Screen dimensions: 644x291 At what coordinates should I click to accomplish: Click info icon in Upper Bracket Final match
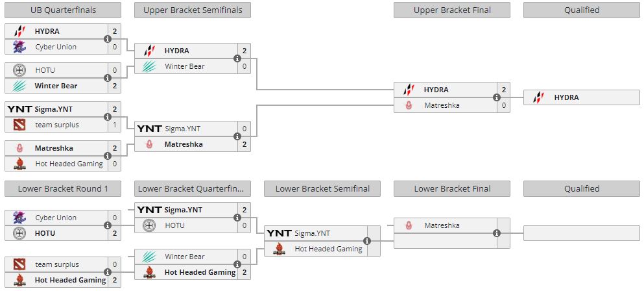point(497,97)
